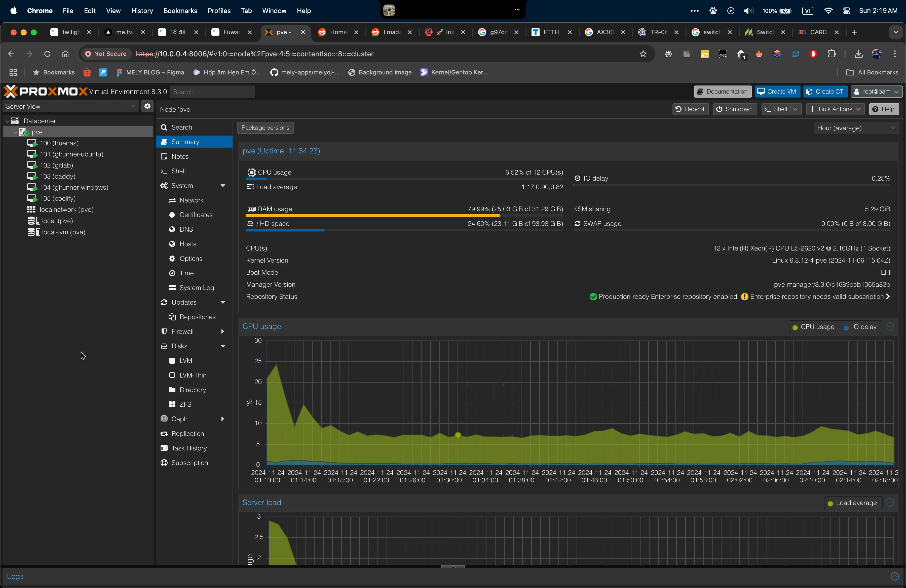The width and height of the screenshot is (906, 588).
Task: Open the Repositories page
Action: click(194, 317)
